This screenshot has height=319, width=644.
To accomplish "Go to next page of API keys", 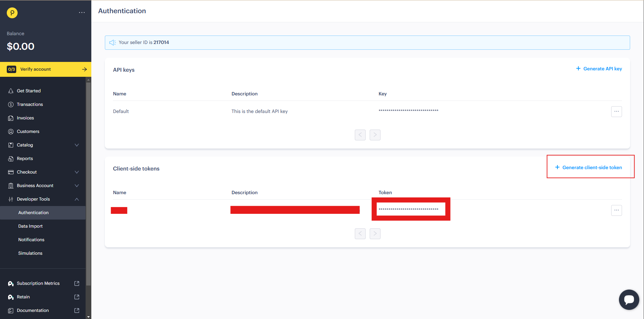I will (375, 135).
